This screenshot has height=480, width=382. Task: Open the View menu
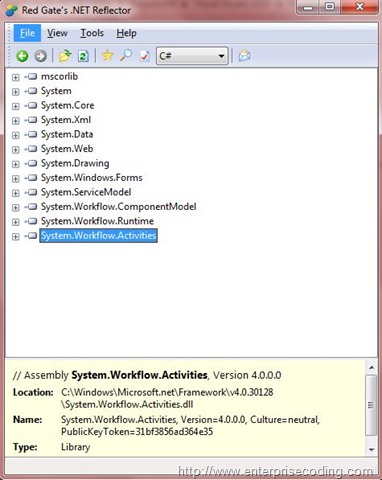(x=57, y=33)
